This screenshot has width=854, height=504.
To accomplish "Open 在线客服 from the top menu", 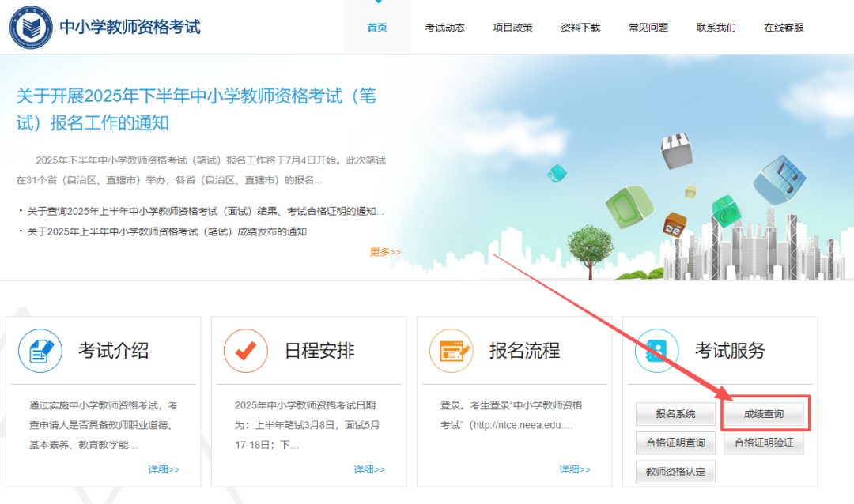I will [784, 28].
